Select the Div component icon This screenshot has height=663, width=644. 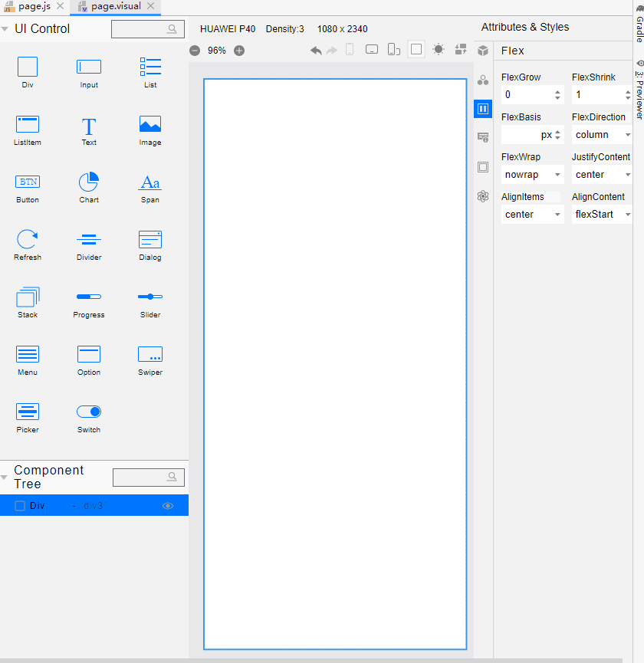(28, 67)
